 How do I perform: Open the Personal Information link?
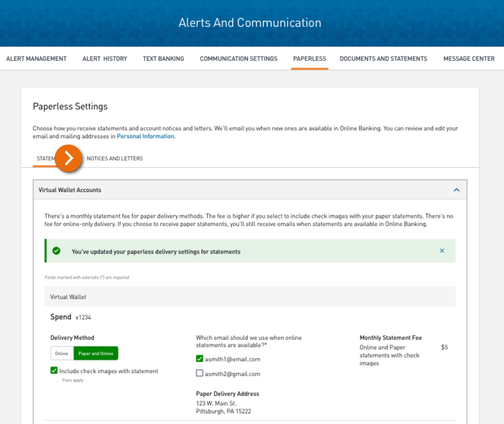145,136
